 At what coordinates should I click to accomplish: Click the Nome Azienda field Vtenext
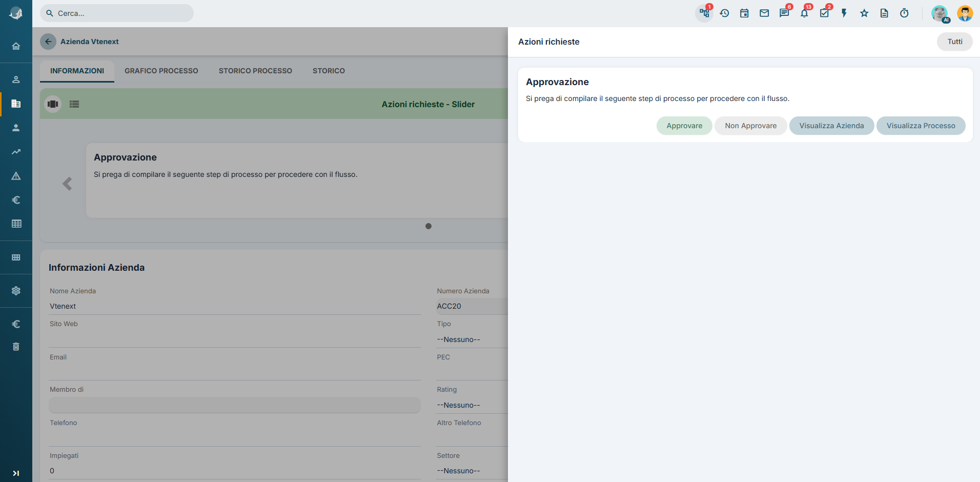[x=235, y=306]
